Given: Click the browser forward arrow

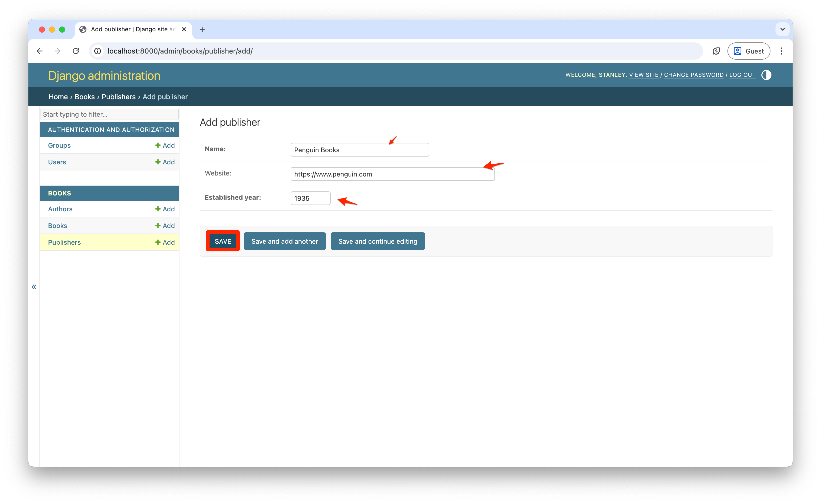Looking at the screenshot, I should click(x=57, y=51).
